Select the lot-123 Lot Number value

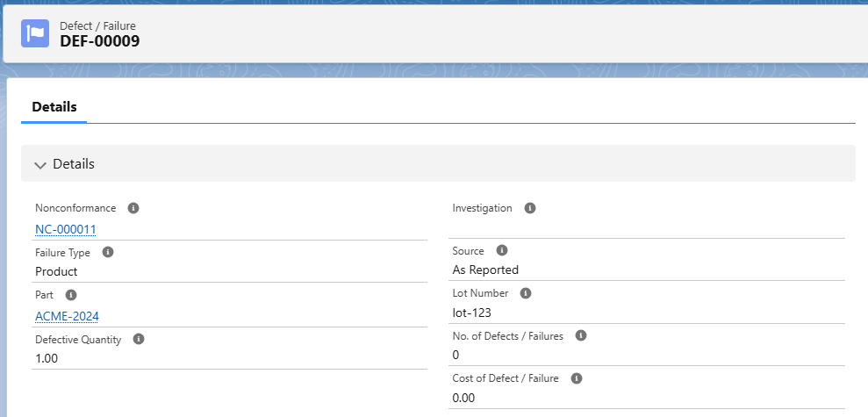click(472, 312)
